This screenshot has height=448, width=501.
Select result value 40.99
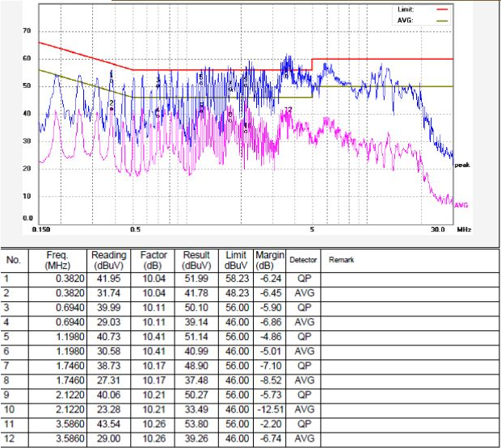(x=196, y=351)
